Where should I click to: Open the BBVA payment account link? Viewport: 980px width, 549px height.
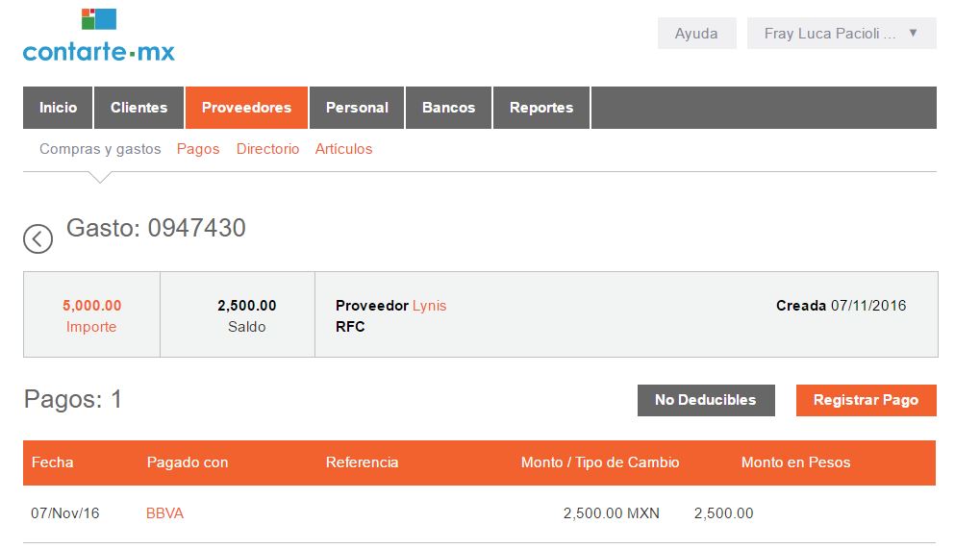[165, 512]
